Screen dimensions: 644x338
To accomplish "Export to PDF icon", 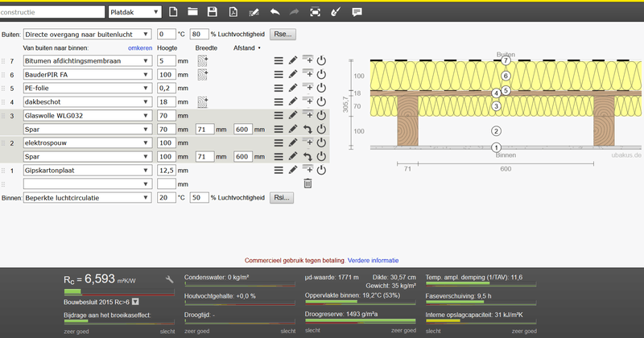I will (233, 12).
